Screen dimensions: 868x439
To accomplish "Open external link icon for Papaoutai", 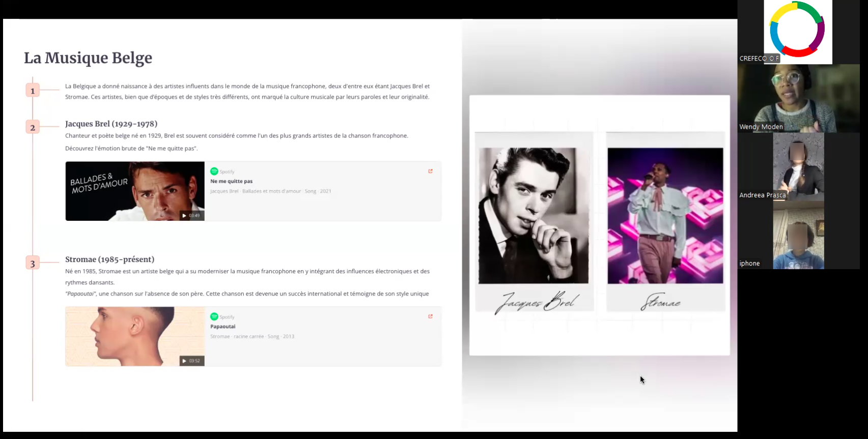I will [430, 316].
